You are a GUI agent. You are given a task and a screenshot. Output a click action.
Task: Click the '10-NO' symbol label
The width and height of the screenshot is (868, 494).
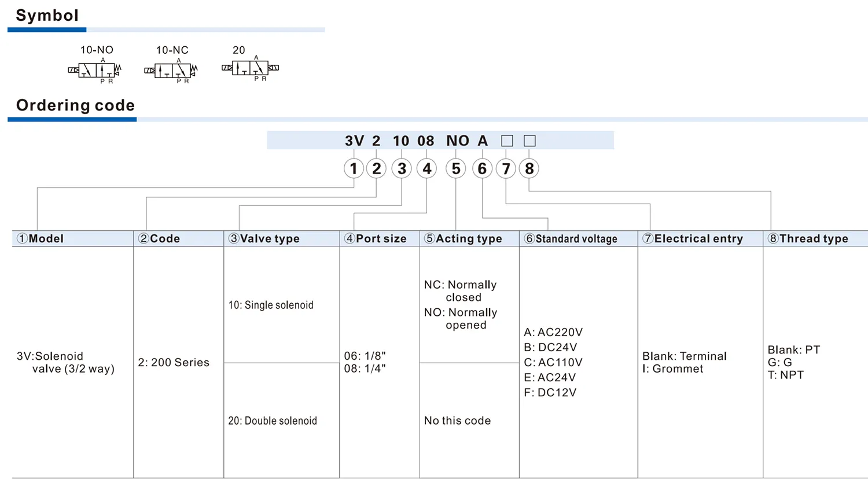pyautogui.click(x=97, y=50)
